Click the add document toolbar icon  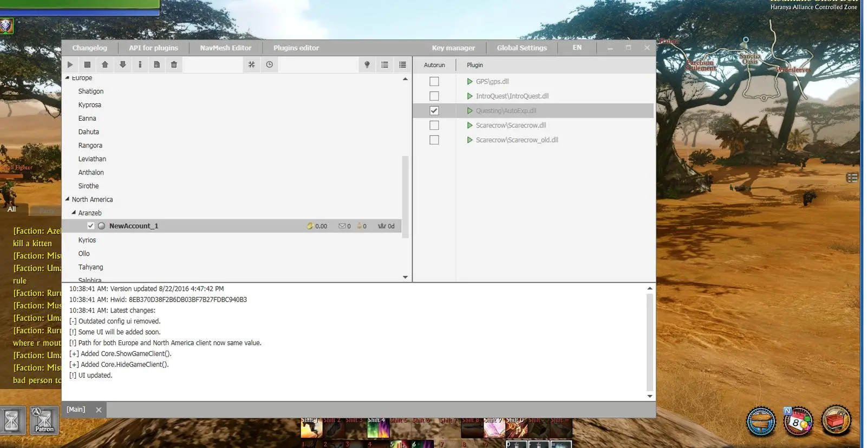pyautogui.click(x=156, y=65)
